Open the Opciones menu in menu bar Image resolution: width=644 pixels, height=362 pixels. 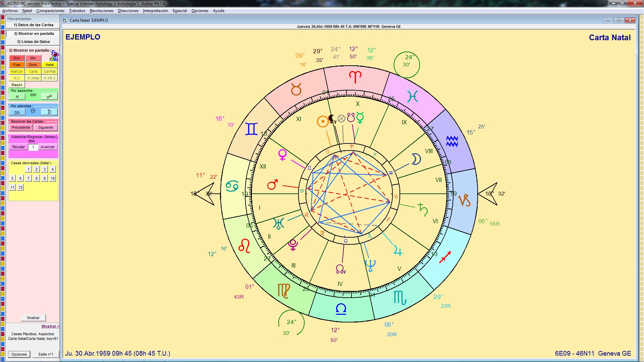(x=200, y=11)
